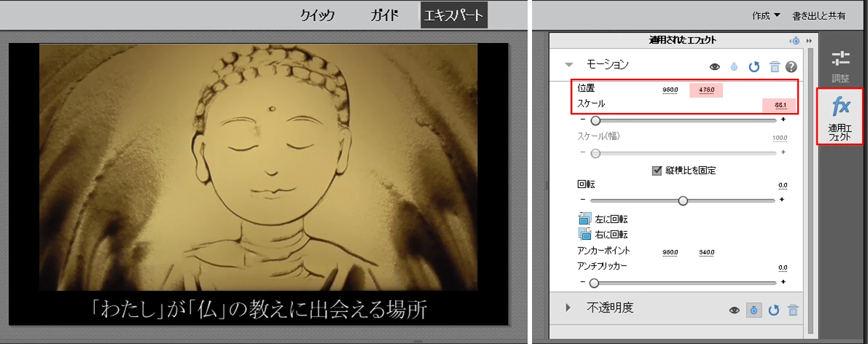
Task: Toggle the 縦横比を固定 checkbox
Action: (x=657, y=171)
